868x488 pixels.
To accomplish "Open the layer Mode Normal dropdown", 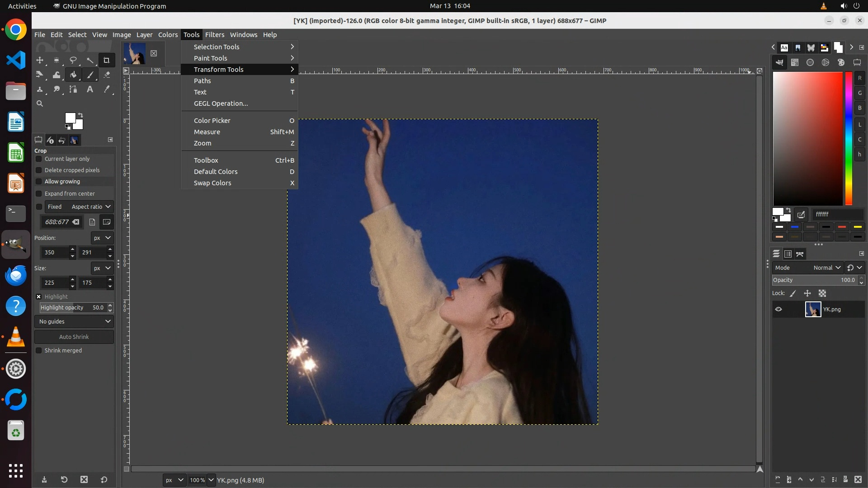I will point(826,268).
